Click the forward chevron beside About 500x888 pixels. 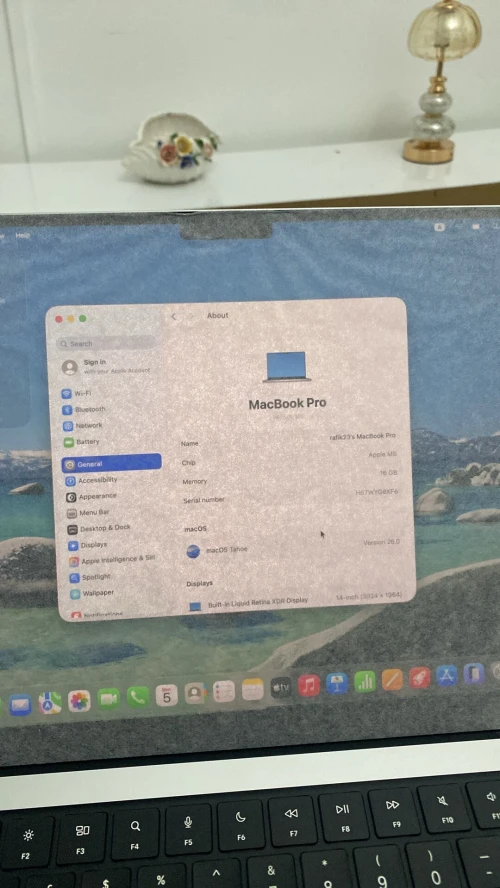[x=191, y=316]
